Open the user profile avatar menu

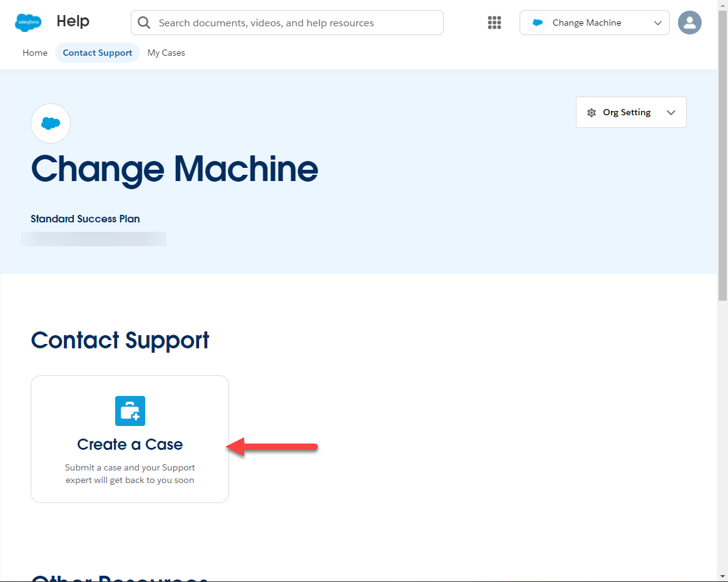point(689,23)
